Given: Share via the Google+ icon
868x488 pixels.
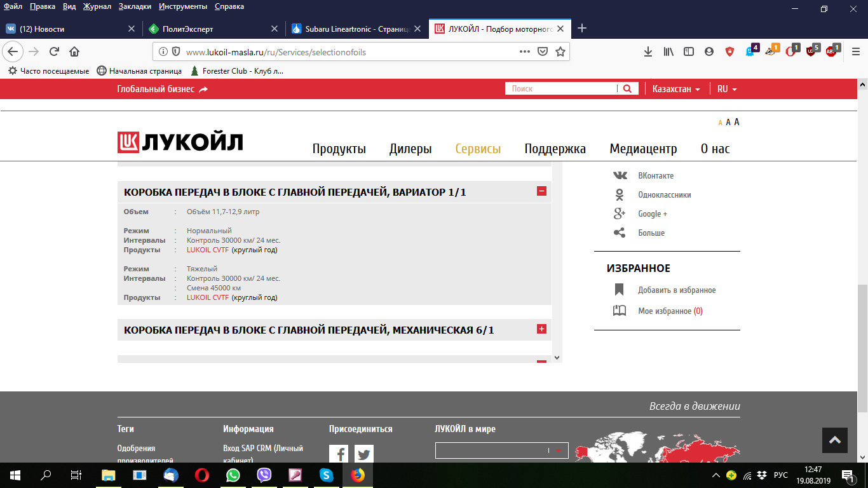Looking at the screenshot, I should pos(620,213).
